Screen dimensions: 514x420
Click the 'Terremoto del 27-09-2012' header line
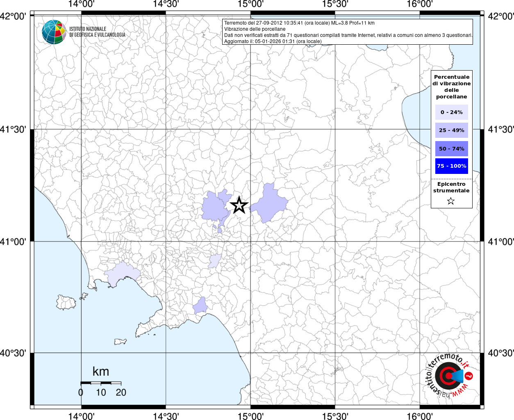pos(299,23)
